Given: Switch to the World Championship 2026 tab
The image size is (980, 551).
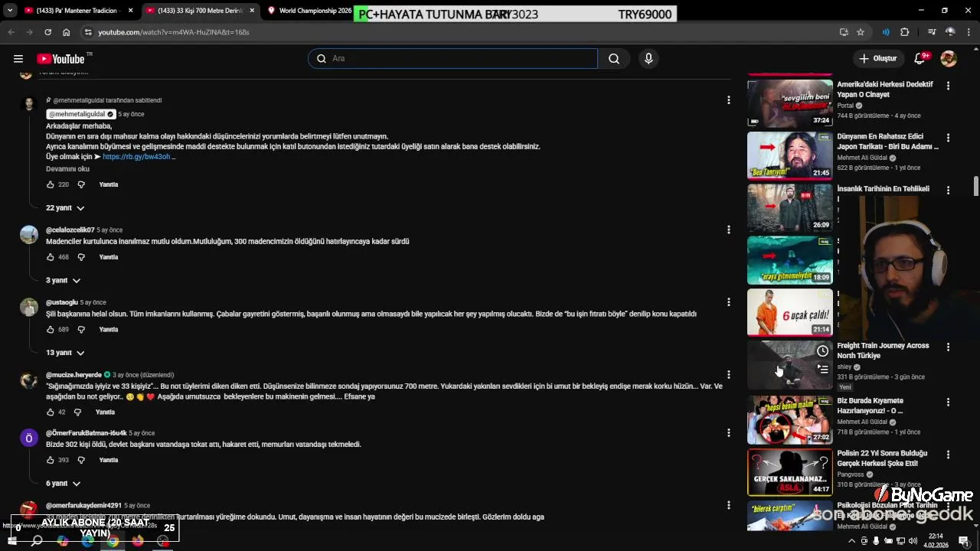Looking at the screenshot, I should click(309, 11).
